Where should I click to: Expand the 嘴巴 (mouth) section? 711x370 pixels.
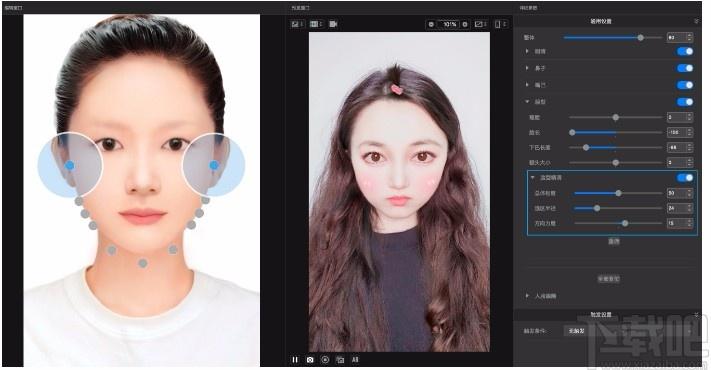click(x=527, y=85)
